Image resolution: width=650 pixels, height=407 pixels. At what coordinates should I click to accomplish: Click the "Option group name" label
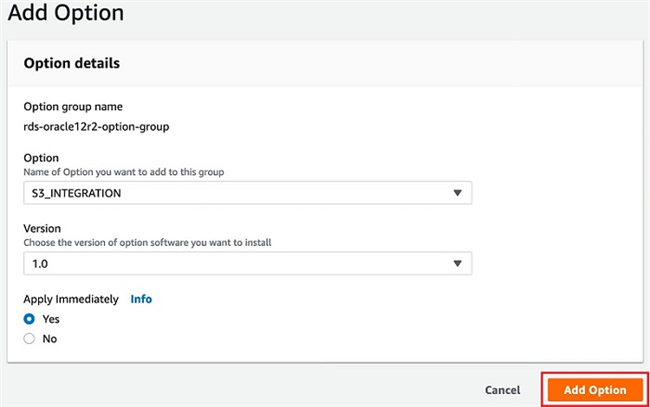pos(73,107)
